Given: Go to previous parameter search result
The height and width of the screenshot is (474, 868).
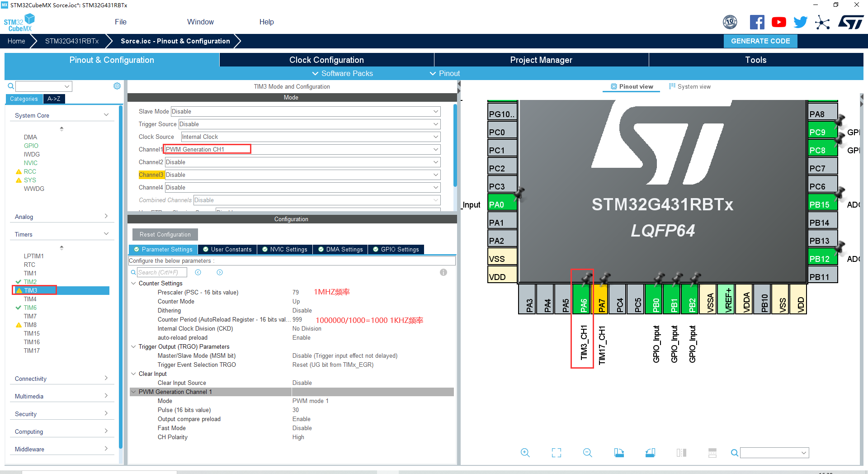Looking at the screenshot, I should [198, 272].
